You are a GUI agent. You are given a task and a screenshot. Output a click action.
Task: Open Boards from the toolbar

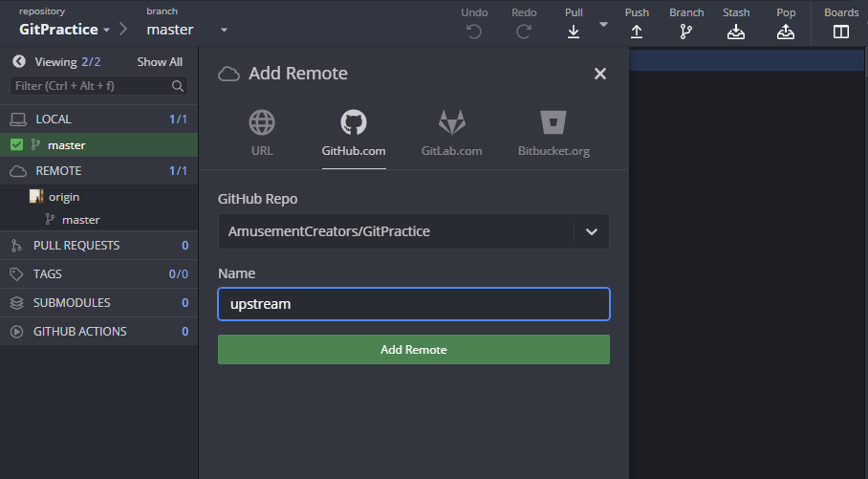(841, 32)
